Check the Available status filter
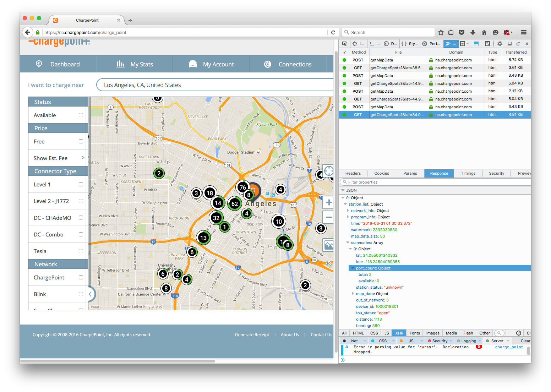The image size is (551, 392). point(81,115)
